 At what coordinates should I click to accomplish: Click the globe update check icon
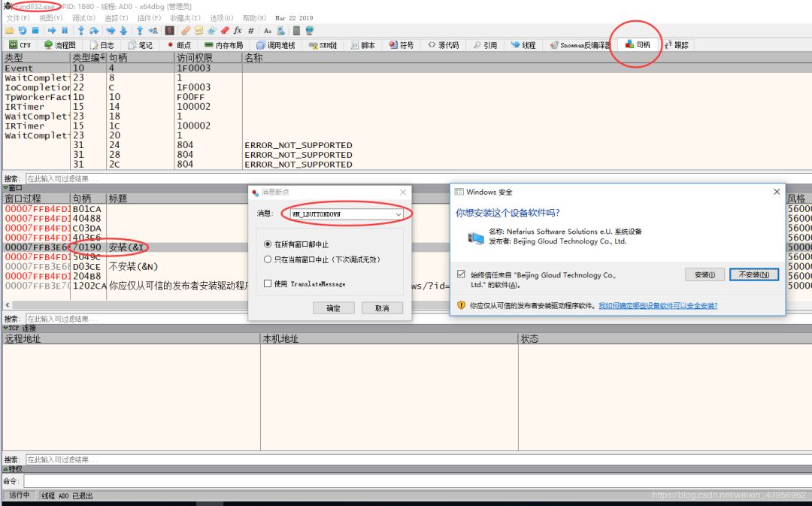pyautogui.click(x=310, y=31)
